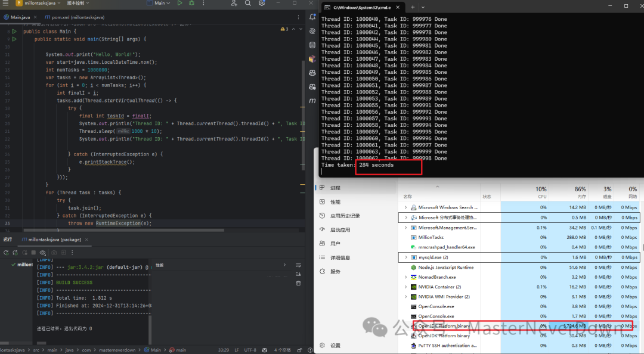Open more run actions menu in toolbar

click(203, 3)
